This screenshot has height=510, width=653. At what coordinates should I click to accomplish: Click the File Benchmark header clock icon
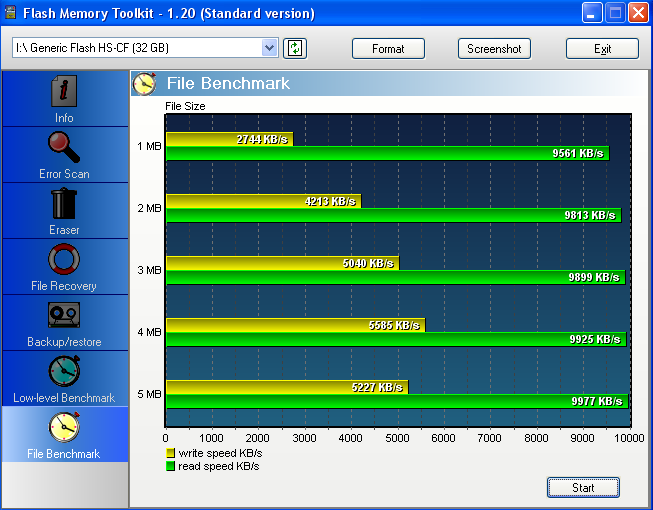point(144,84)
